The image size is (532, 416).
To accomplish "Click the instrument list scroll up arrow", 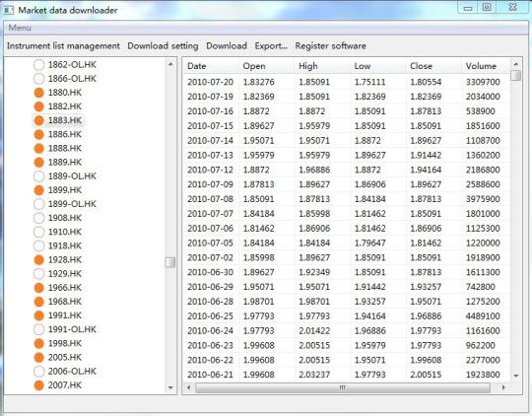I will point(170,64).
